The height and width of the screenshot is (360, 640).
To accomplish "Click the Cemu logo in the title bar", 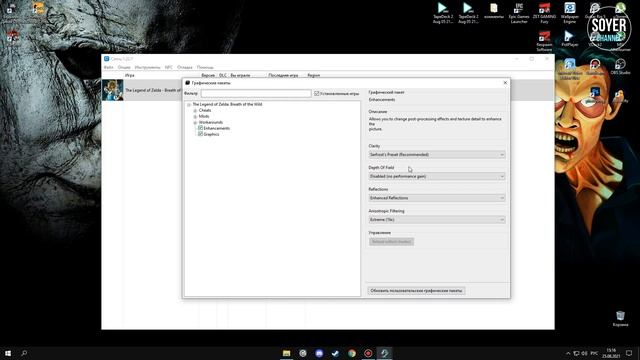I will (x=107, y=59).
